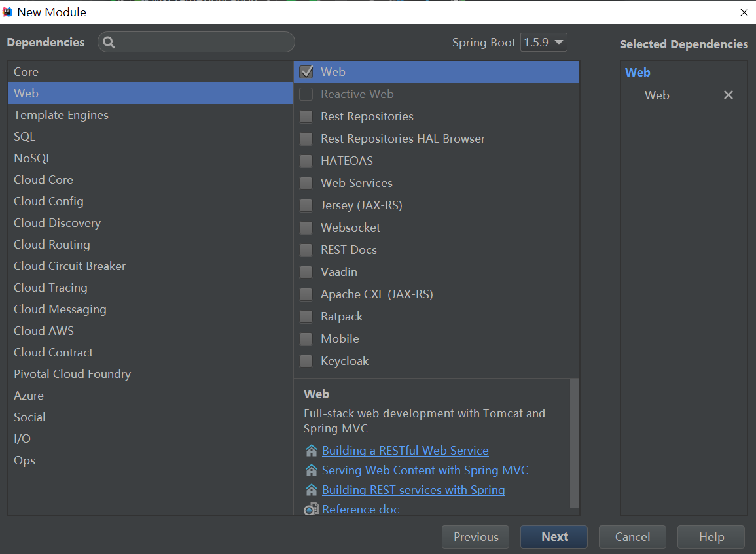Click the Next button
The width and height of the screenshot is (756, 554).
554,536
